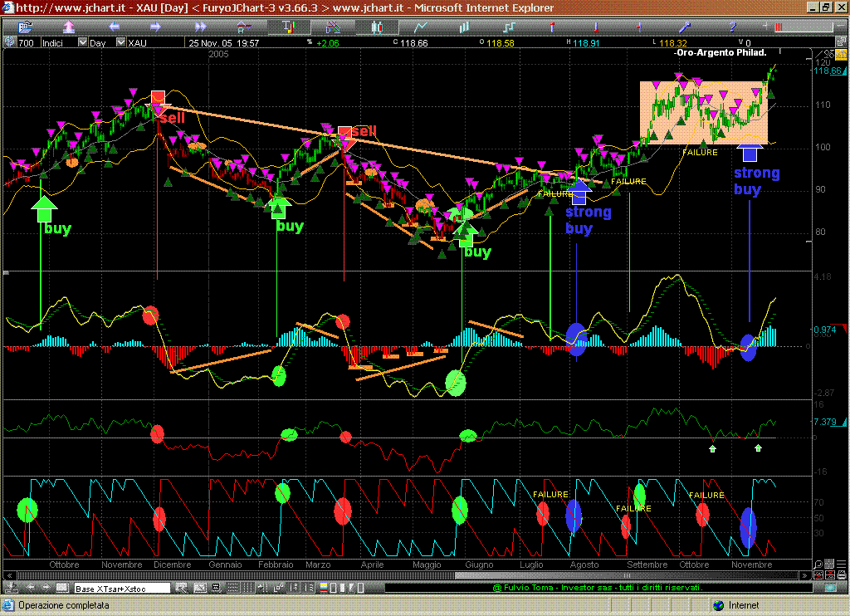Viewport: 850px width, 616px height.
Task: Click the double fast-forward arrow icon
Action: [x=199, y=27]
